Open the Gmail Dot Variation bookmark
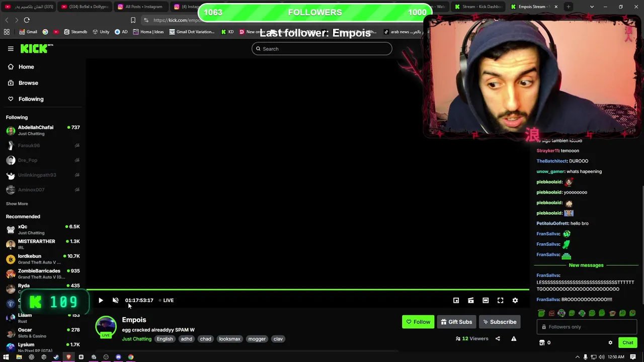 coord(192,32)
